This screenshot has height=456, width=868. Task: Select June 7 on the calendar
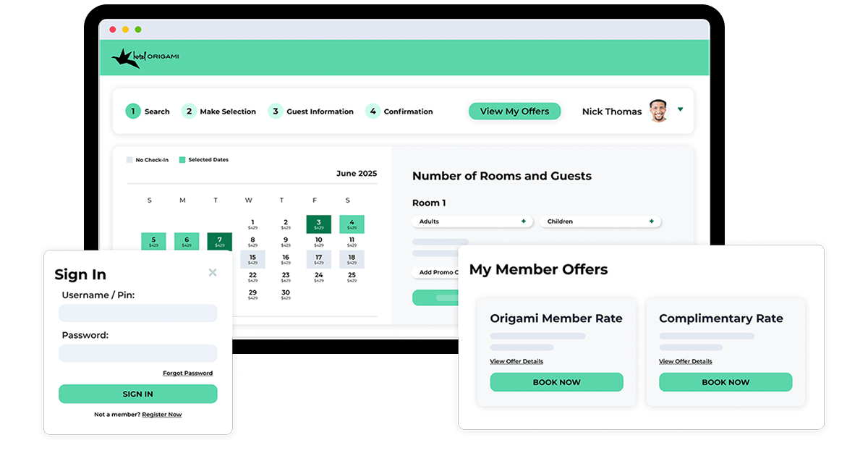(220, 242)
